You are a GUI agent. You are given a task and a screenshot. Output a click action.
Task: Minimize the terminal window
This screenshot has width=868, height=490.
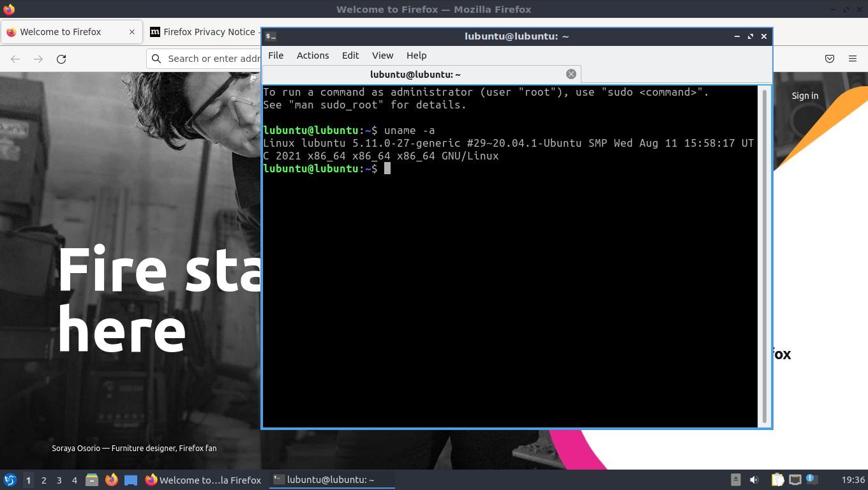click(x=737, y=36)
